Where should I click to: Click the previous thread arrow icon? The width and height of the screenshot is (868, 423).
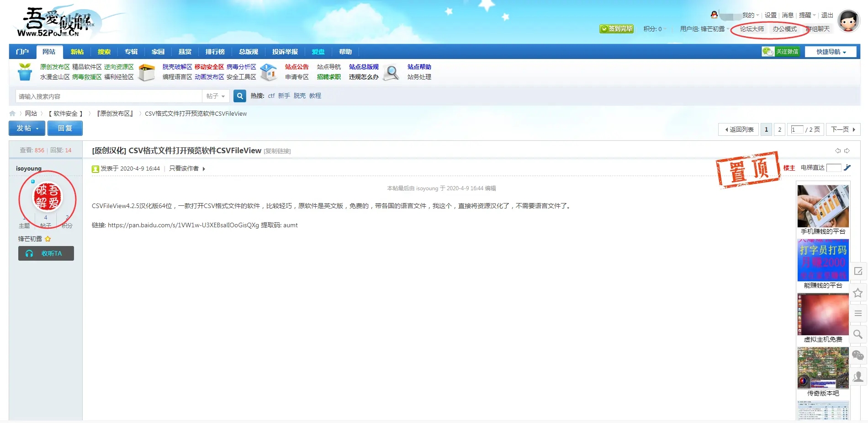[838, 150]
